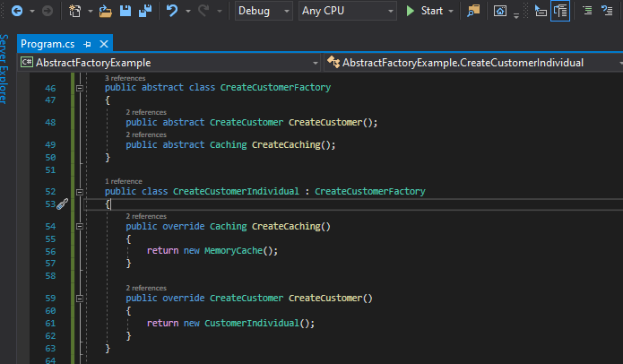623x364 pixels.
Task: Open the CreateCustomerIndividual type dropdown
Action: [473, 63]
